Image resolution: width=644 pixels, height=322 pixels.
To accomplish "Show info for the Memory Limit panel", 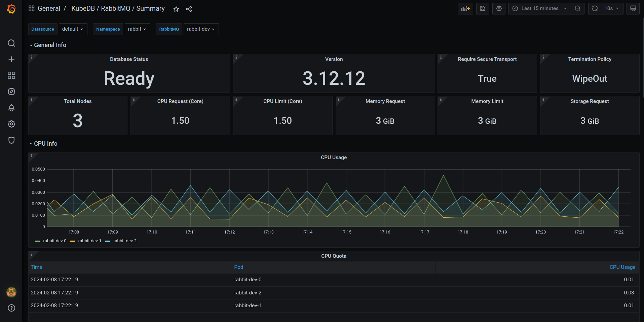I will (x=441, y=99).
